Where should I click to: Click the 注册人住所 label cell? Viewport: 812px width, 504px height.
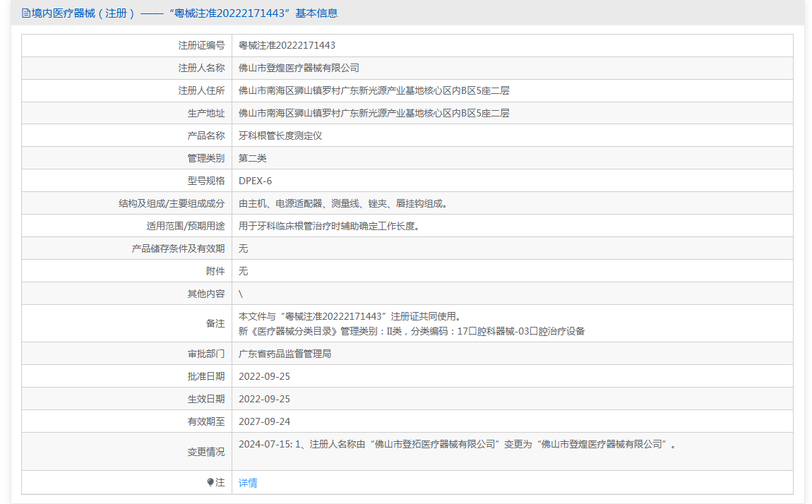[126, 90]
